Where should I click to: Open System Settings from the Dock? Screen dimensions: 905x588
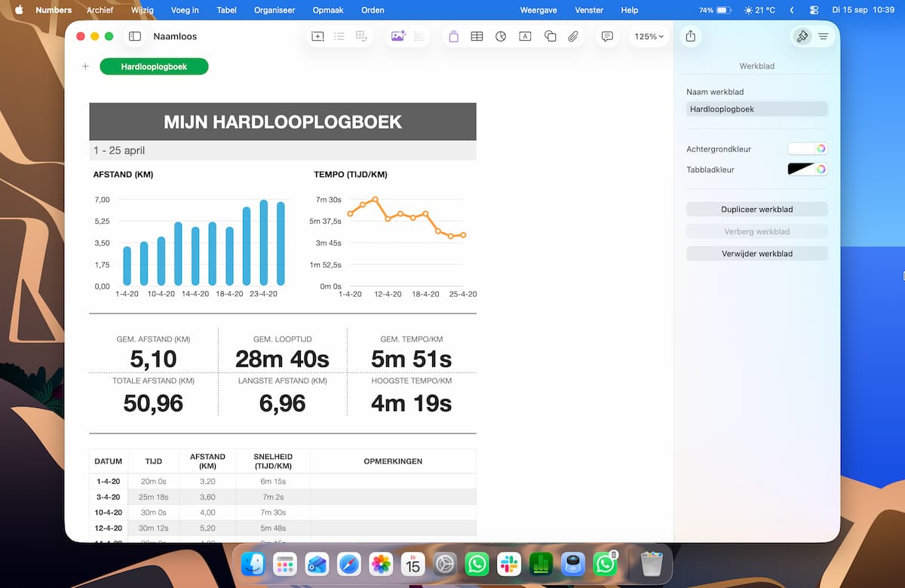pyautogui.click(x=445, y=564)
